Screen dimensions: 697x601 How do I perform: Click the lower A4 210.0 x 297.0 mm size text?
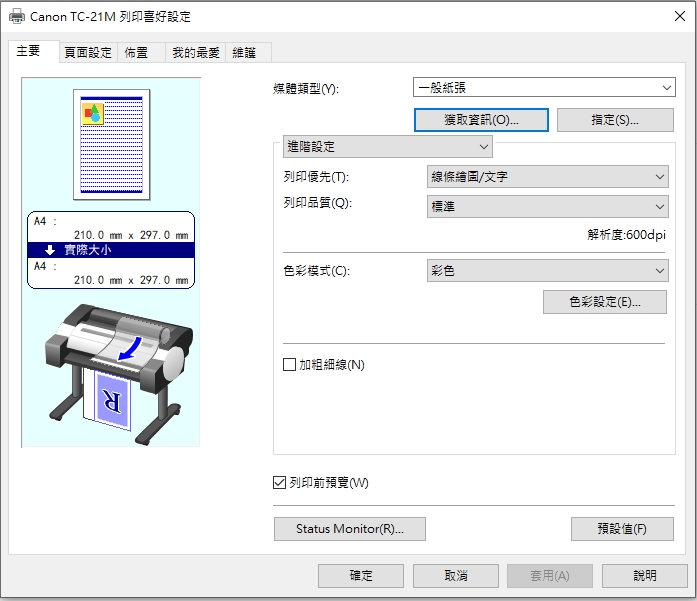tap(111, 273)
